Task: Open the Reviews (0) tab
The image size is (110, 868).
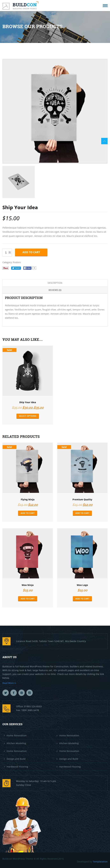Action: click(x=55, y=290)
